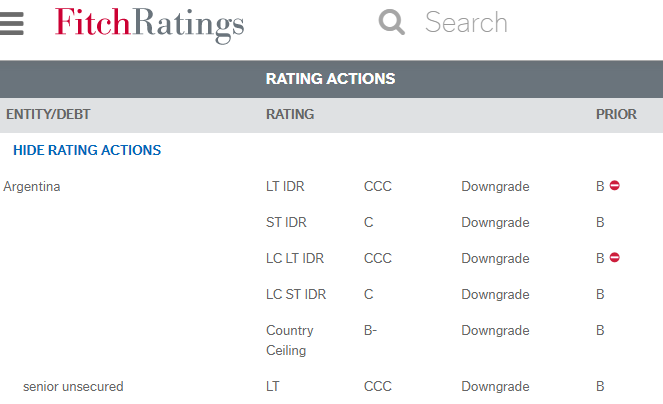Click the RATING column header

[290, 114]
